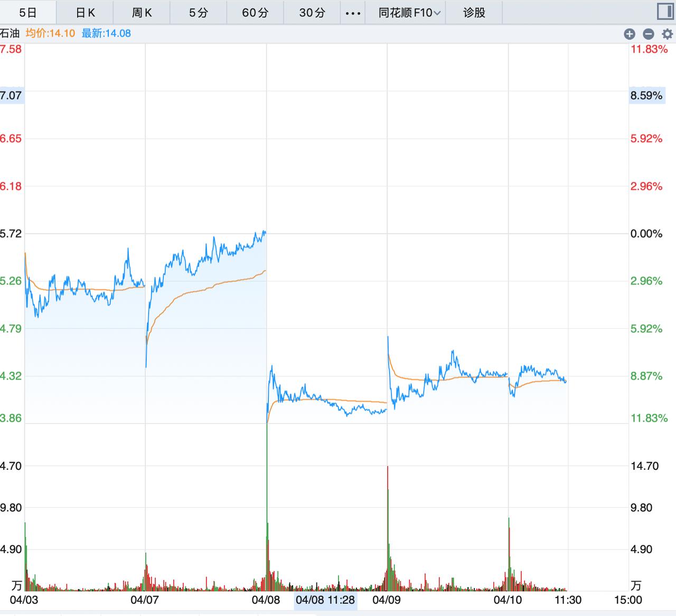Viewport: 676px width, 616px height.
Task: Click the 0.00% percent axis label
Action: (646, 234)
